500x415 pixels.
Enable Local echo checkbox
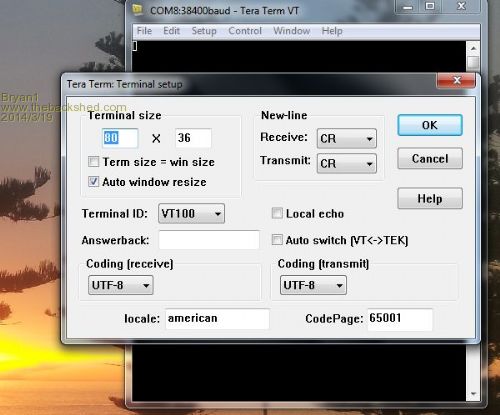(277, 213)
